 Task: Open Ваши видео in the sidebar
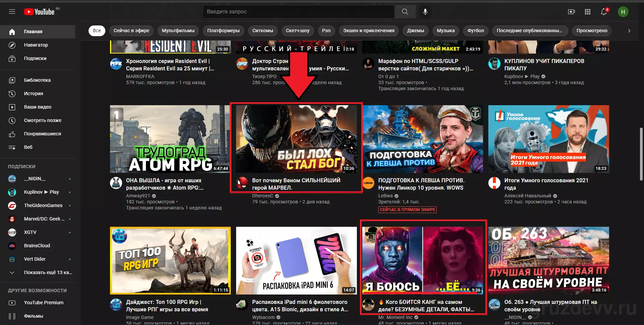point(38,107)
